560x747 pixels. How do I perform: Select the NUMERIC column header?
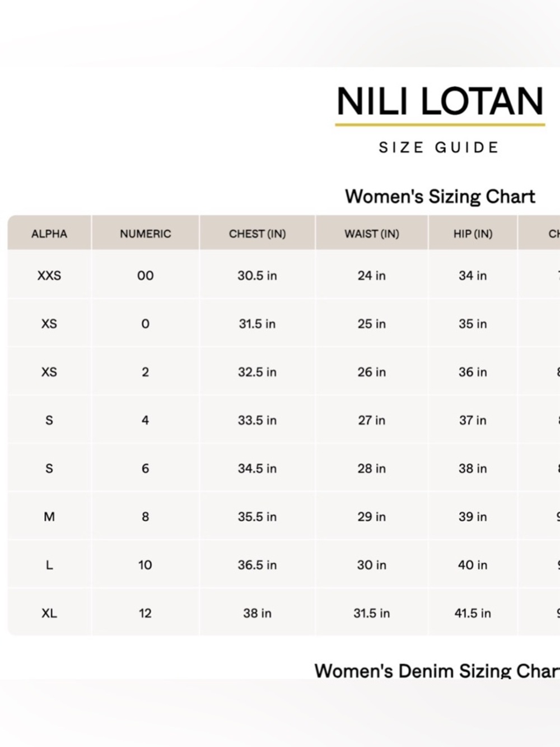(145, 234)
